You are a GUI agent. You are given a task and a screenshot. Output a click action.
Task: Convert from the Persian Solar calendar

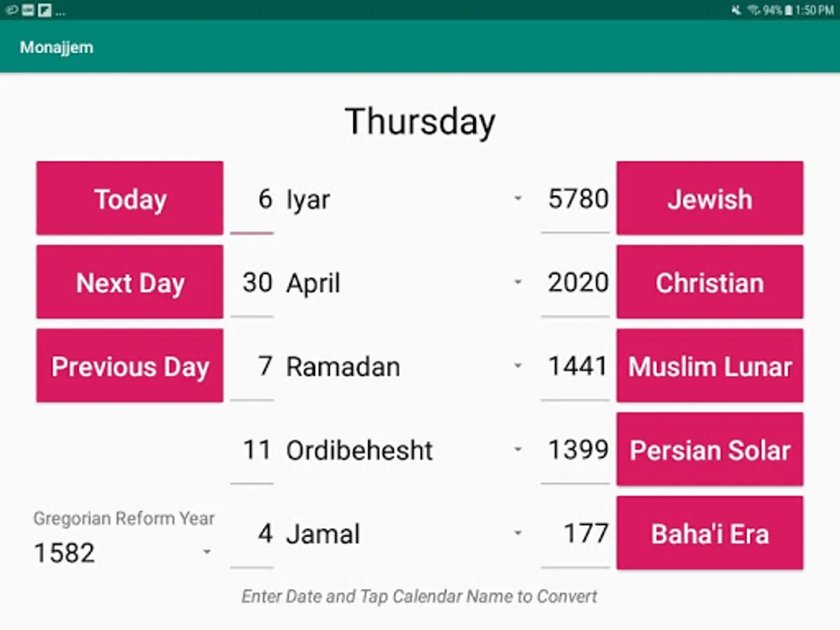[709, 450]
